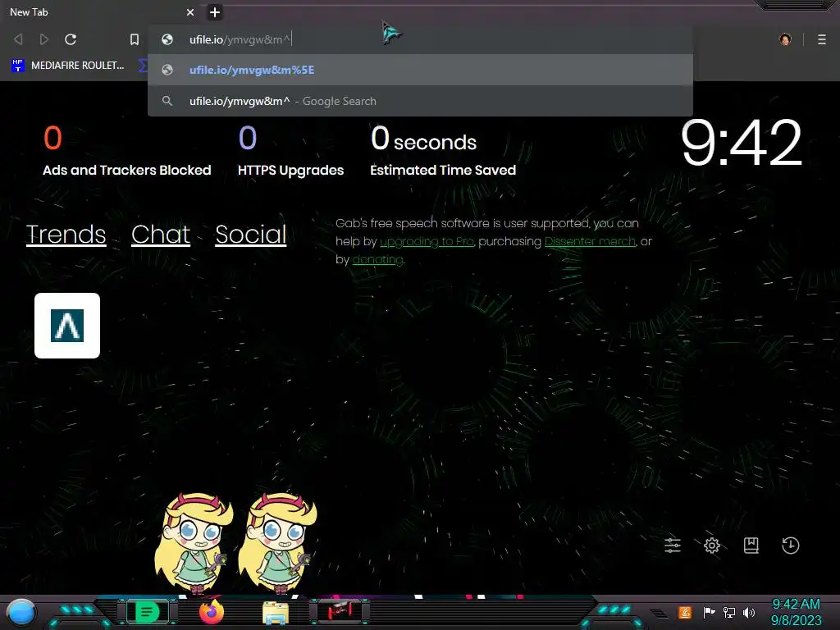Open volume speaker icon
Screen dimensions: 840x630
(749, 612)
